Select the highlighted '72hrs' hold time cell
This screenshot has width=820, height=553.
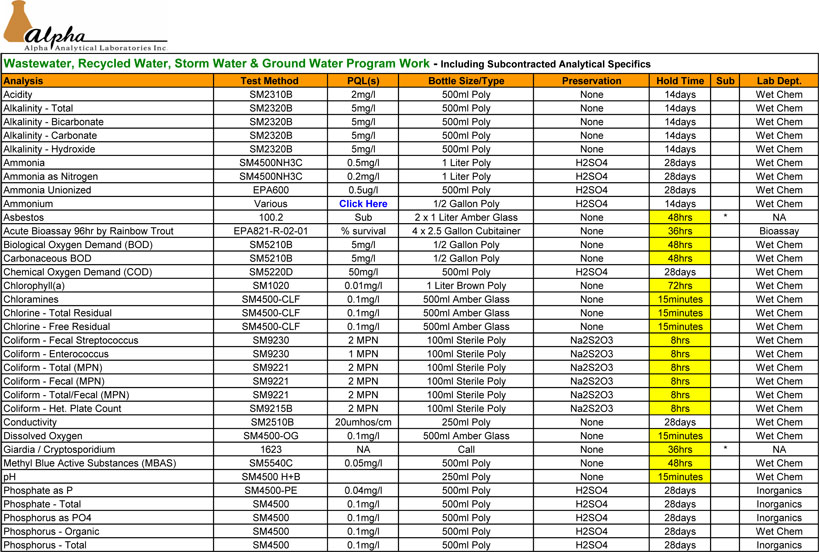[680, 286]
